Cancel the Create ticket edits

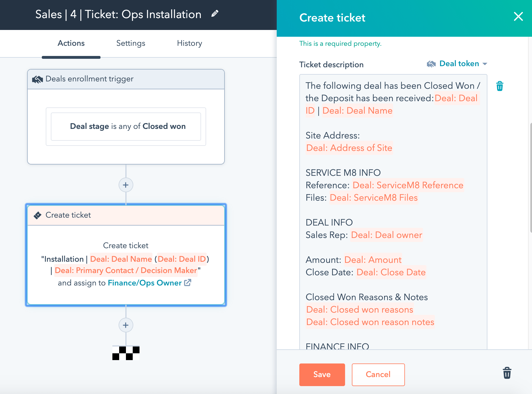tap(378, 374)
